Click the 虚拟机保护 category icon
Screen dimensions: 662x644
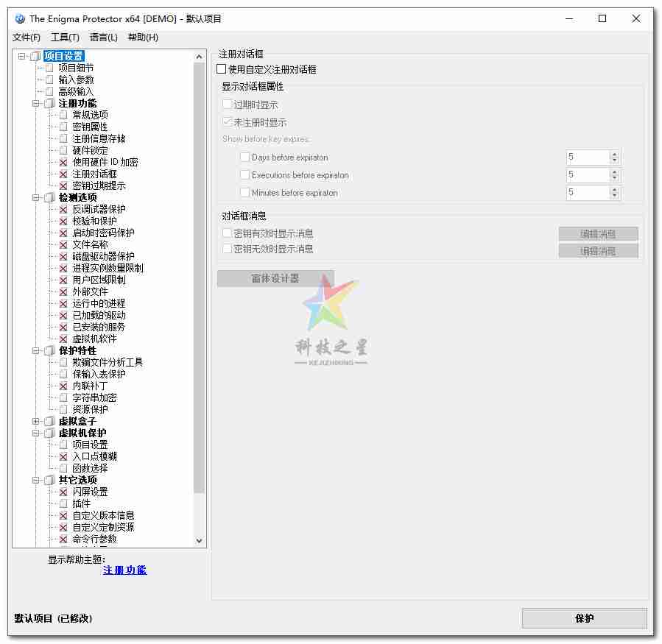49,433
